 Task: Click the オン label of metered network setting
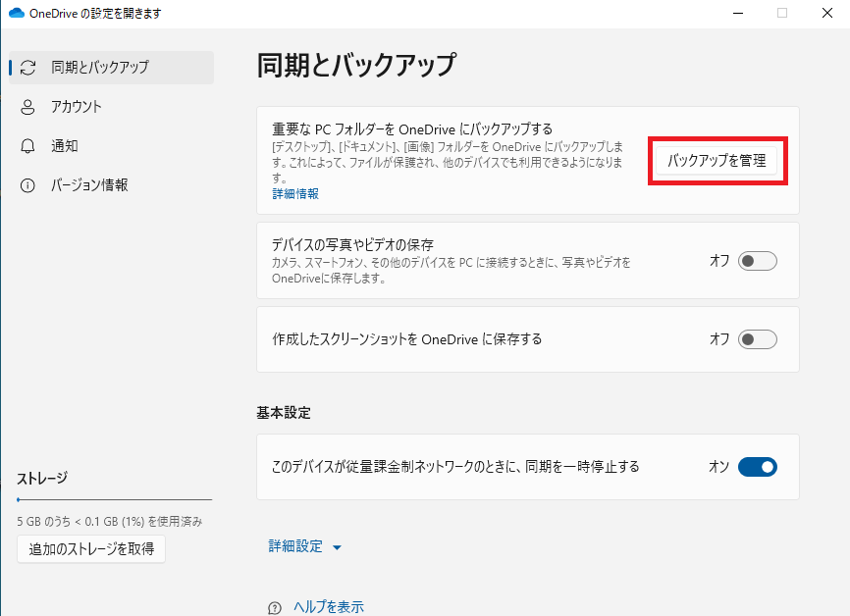click(719, 467)
